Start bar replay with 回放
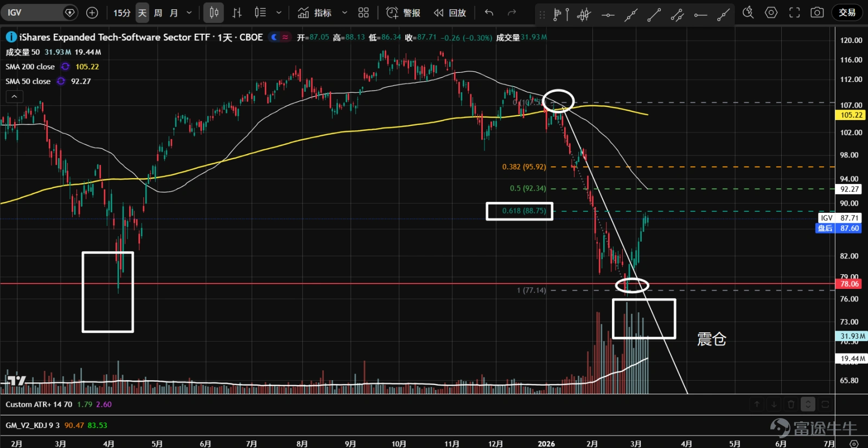This screenshot has height=448, width=868. (450, 12)
